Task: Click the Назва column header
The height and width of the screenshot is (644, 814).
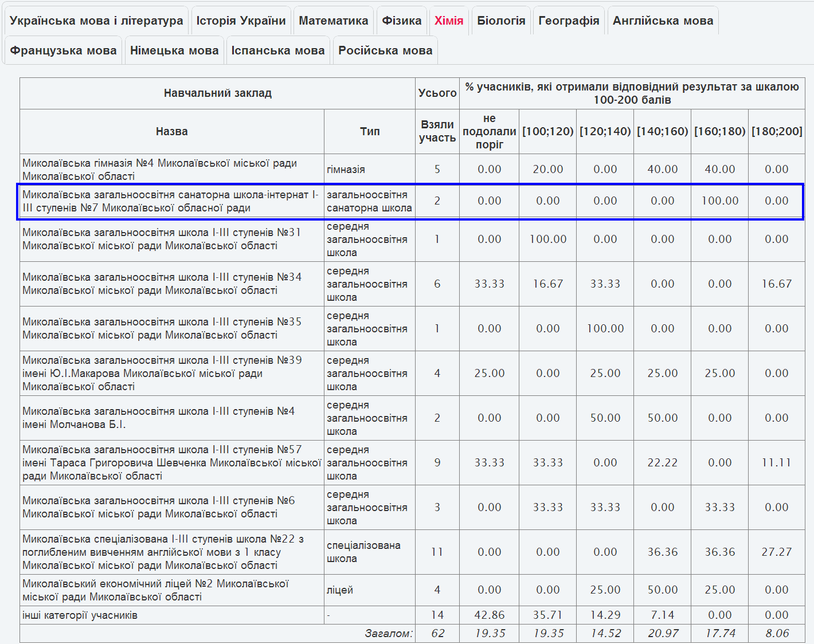Action: click(x=172, y=132)
